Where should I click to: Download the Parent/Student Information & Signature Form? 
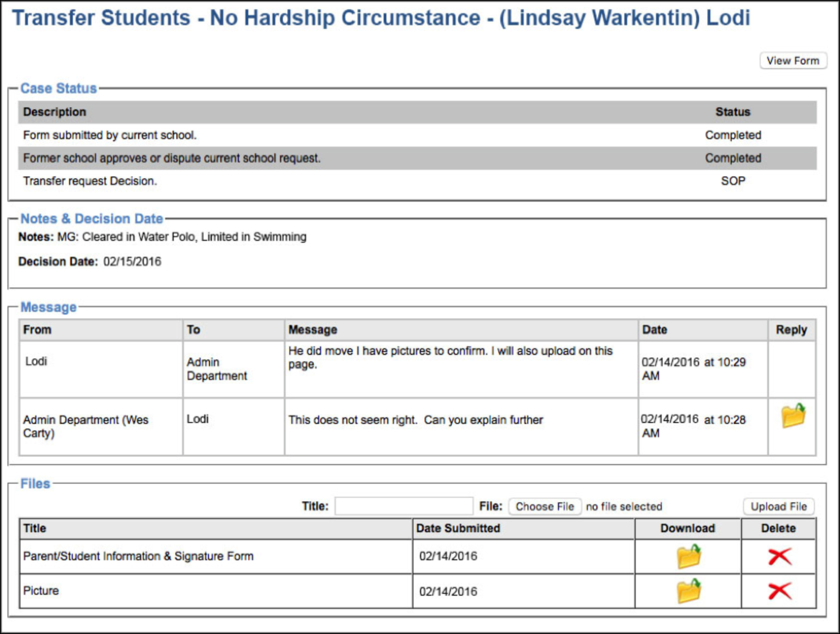coord(689,556)
